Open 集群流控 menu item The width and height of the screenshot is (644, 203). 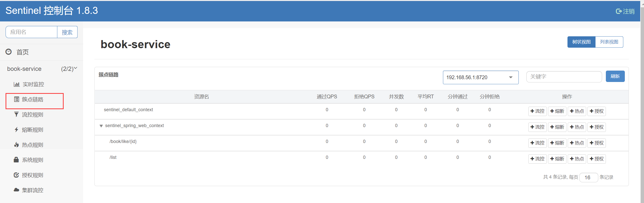click(x=33, y=190)
